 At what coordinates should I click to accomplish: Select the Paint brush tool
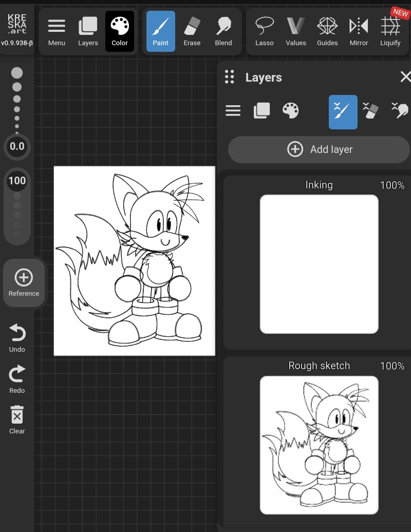(160, 31)
